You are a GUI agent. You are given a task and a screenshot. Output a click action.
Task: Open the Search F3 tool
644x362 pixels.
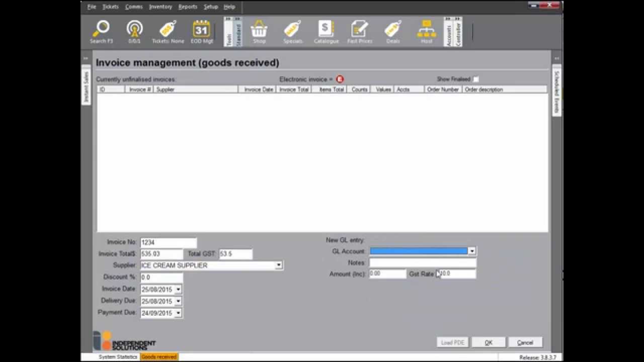pos(101,32)
